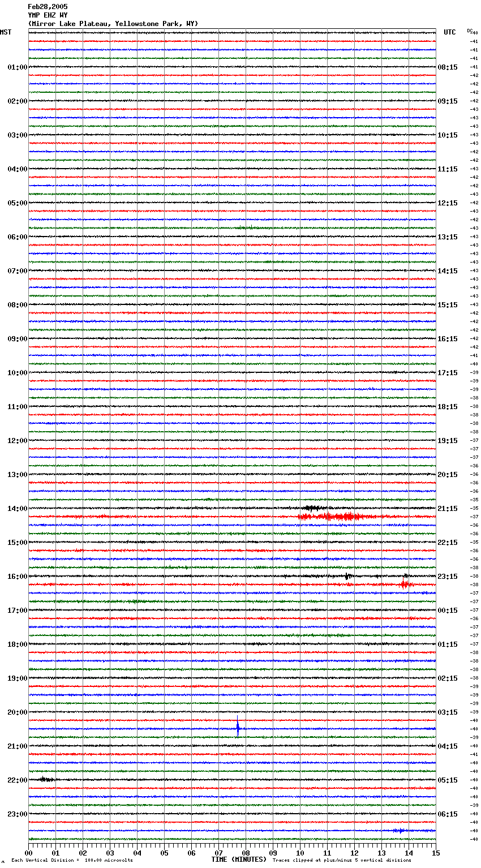The width and height of the screenshot is (481, 868).
Task: Click the 00:15 UTC time label
Action: point(448,611)
